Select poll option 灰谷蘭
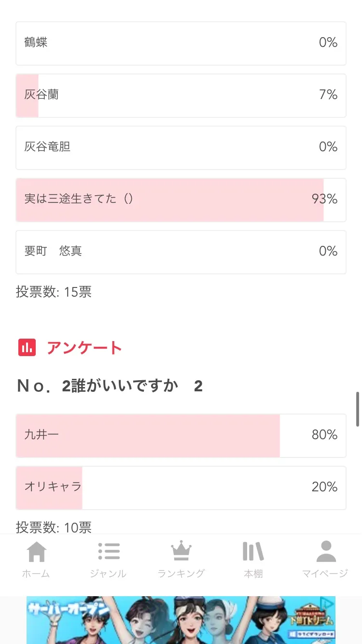 pyautogui.click(x=181, y=96)
